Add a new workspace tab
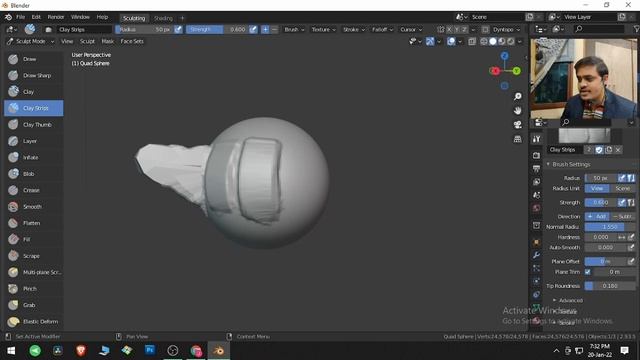This screenshot has height=360, width=640. coord(182,18)
